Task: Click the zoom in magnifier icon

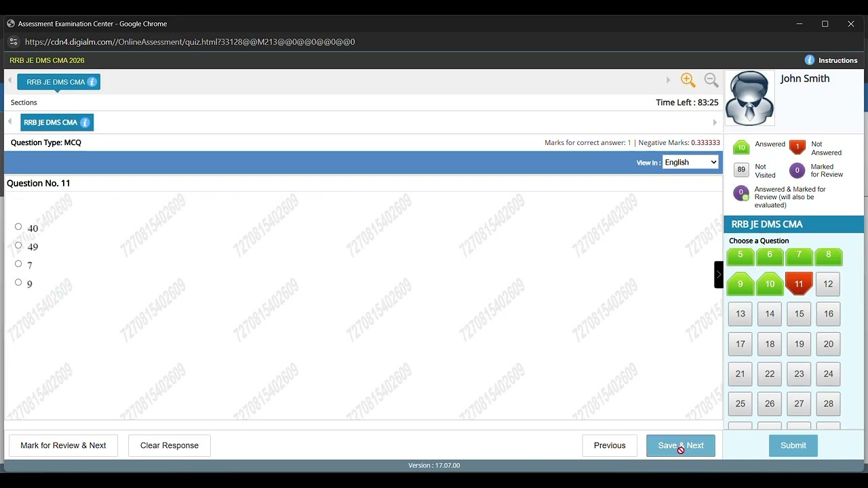Action: point(688,81)
